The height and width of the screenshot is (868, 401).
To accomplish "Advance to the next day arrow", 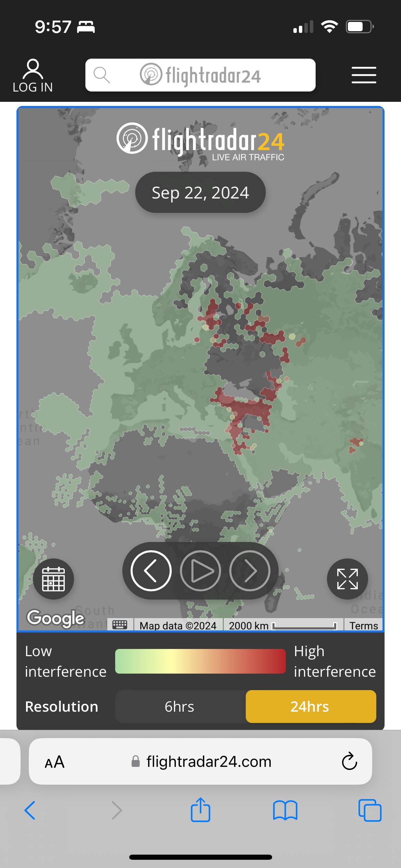I will pyautogui.click(x=250, y=571).
